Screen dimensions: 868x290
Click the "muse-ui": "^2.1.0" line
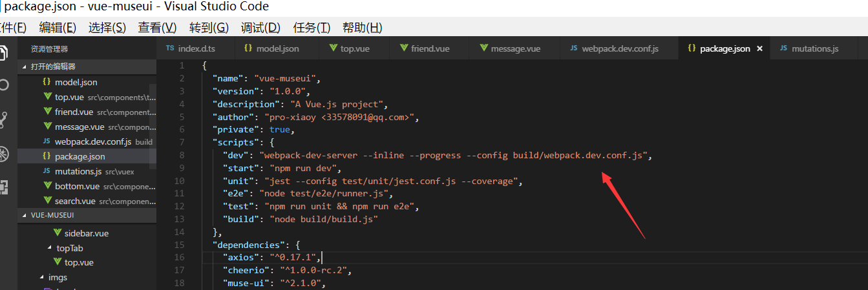click(x=274, y=283)
